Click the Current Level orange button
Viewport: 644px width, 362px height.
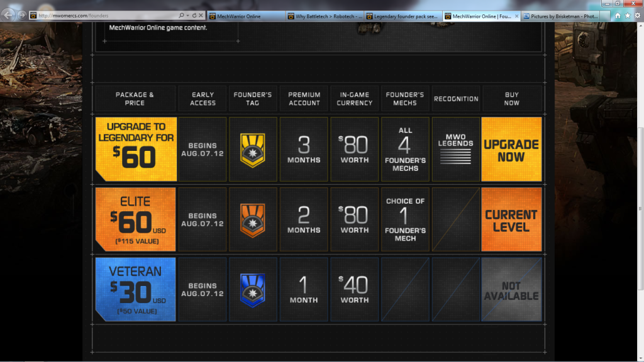point(511,219)
